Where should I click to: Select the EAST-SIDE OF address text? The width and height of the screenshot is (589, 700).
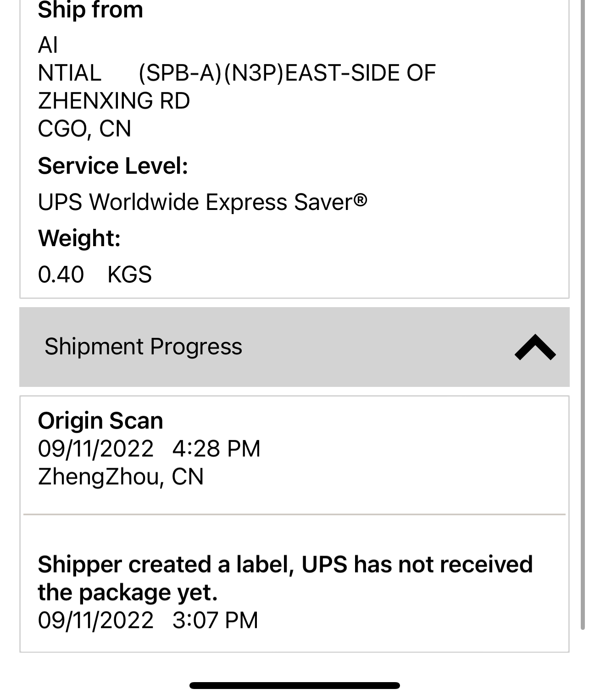(x=360, y=73)
